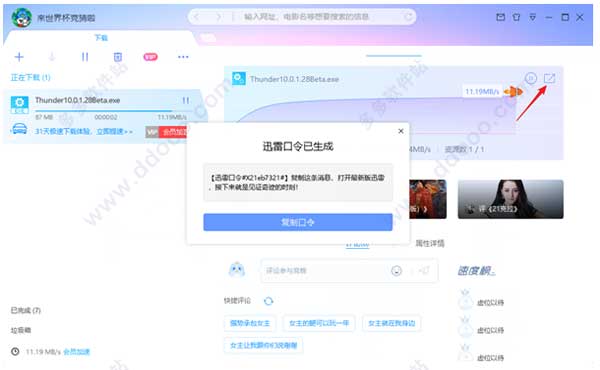Start tasks with the down-arrow toolbar icon
This screenshot has height=370, width=600.
click(52, 57)
